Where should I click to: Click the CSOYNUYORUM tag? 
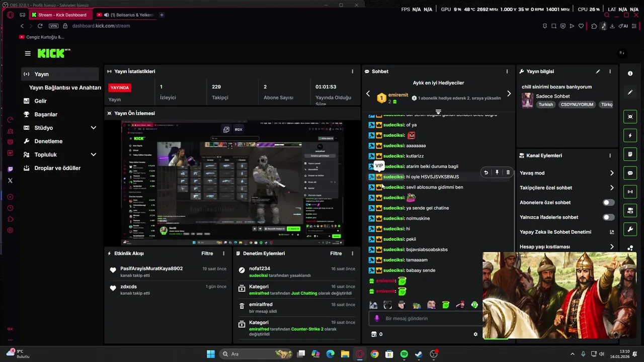(577, 105)
